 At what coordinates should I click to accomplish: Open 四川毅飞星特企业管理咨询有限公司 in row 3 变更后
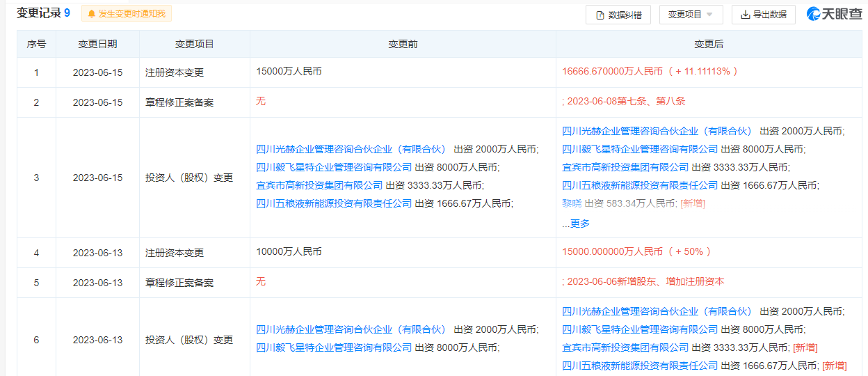click(640, 149)
